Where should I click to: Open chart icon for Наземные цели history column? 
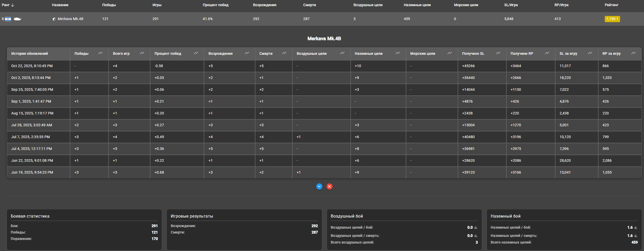398,53
